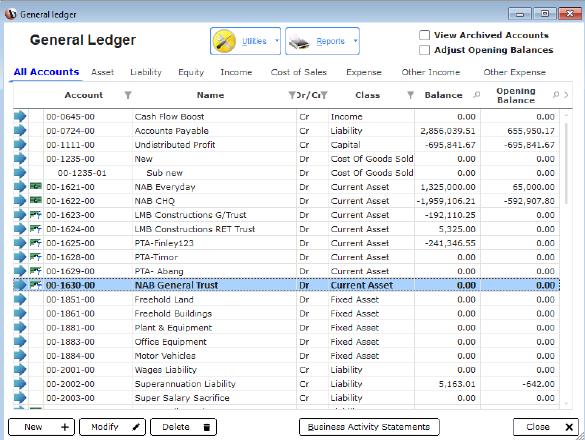The width and height of the screenshot is (585, 440).
Task: Select account number 00-1883-00
Action: [x=71, y=342]
